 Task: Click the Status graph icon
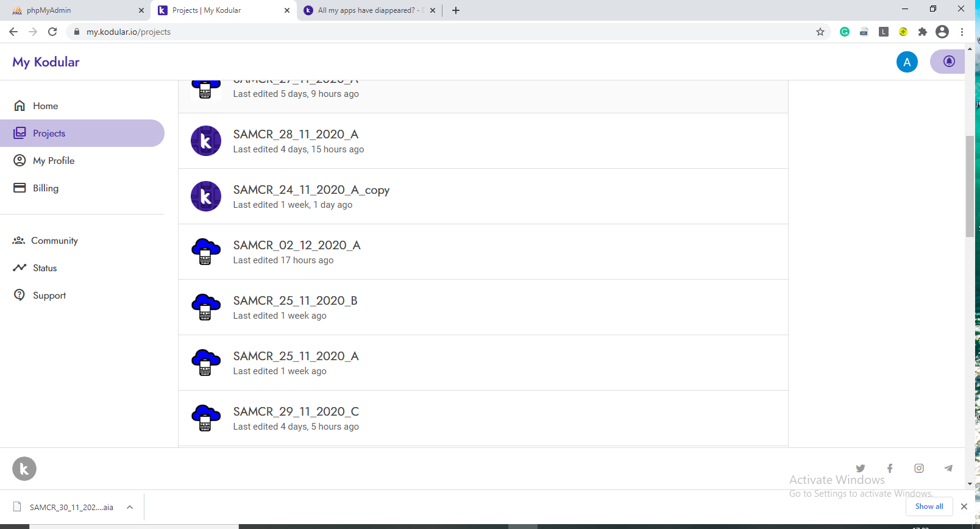pyautogui.click(x=20, y=268)
